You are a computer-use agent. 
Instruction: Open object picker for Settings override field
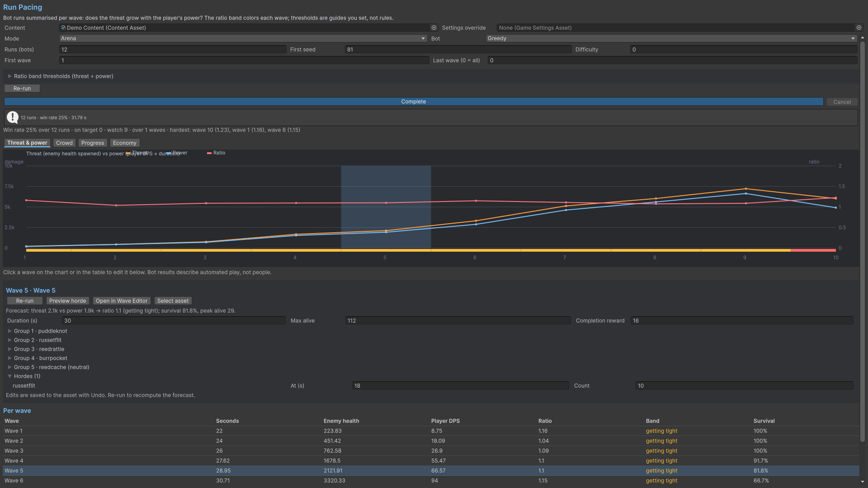click(x=859, y=28)
